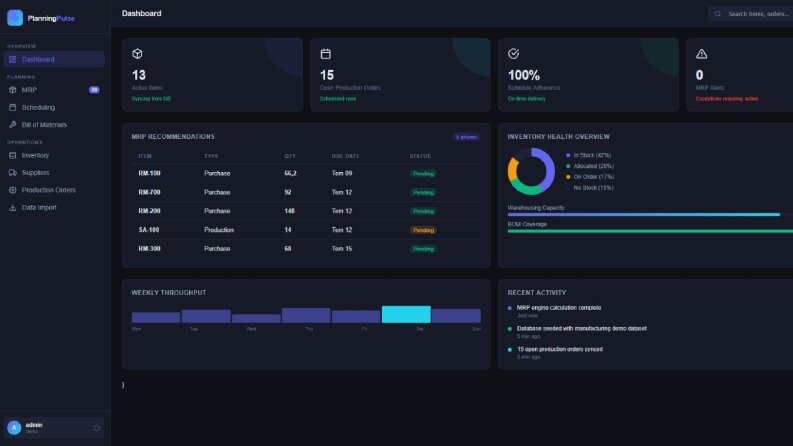Open Dashboard in the sidebar
The image size is (793, 446).
pyautogui.click(x=54, y=59)
